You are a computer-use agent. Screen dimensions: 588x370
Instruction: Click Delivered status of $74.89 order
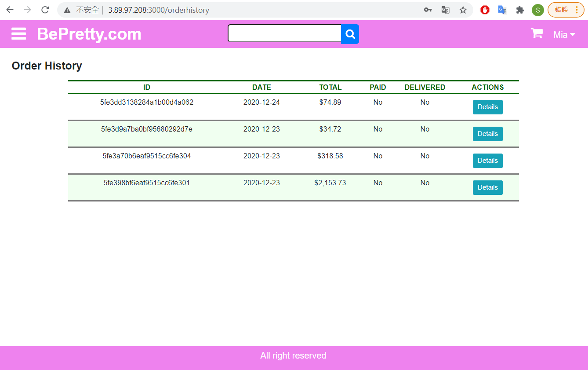(x=425, y=102)
